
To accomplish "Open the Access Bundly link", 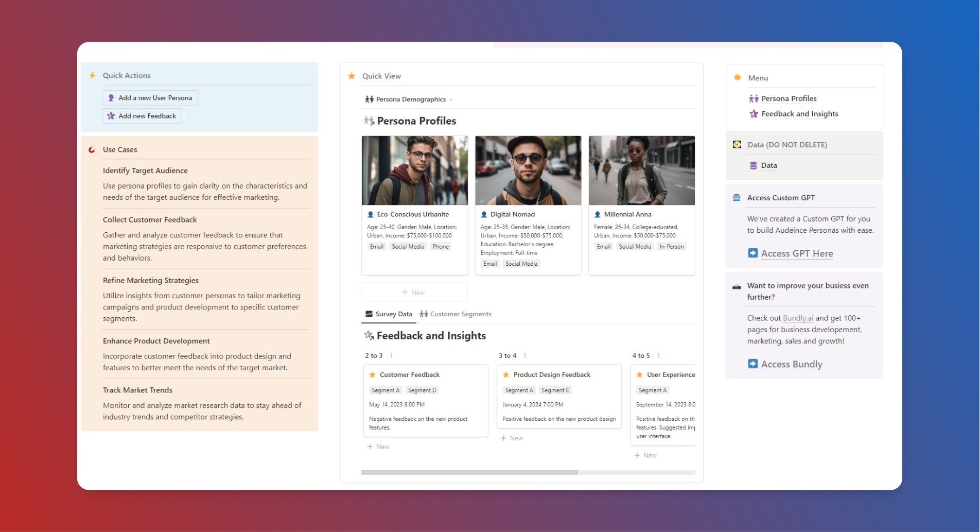I will point(792,364).
